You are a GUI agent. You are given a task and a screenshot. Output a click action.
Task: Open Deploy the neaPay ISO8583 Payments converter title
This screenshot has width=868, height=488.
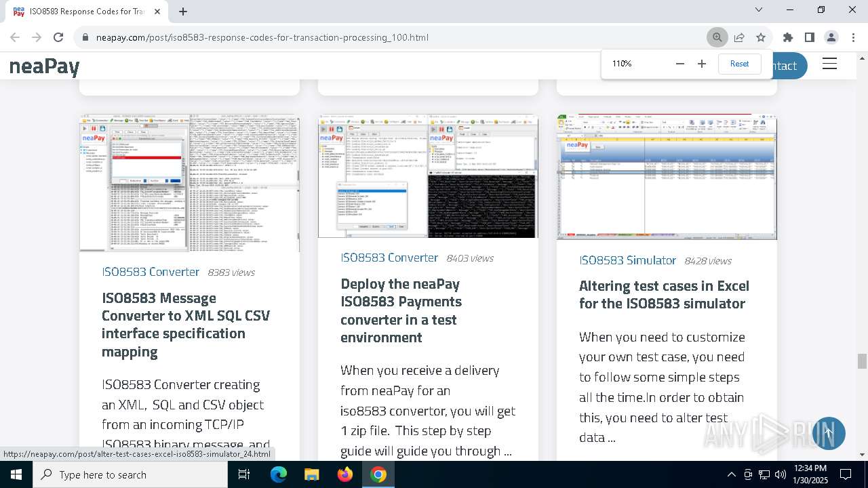pos(401,310)
